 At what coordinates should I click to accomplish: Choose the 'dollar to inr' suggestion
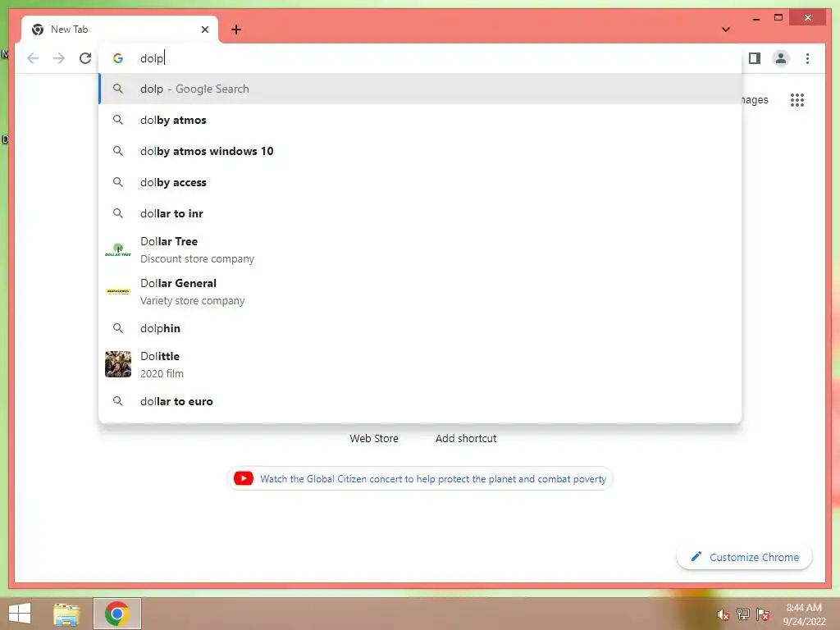click(421, 213)
